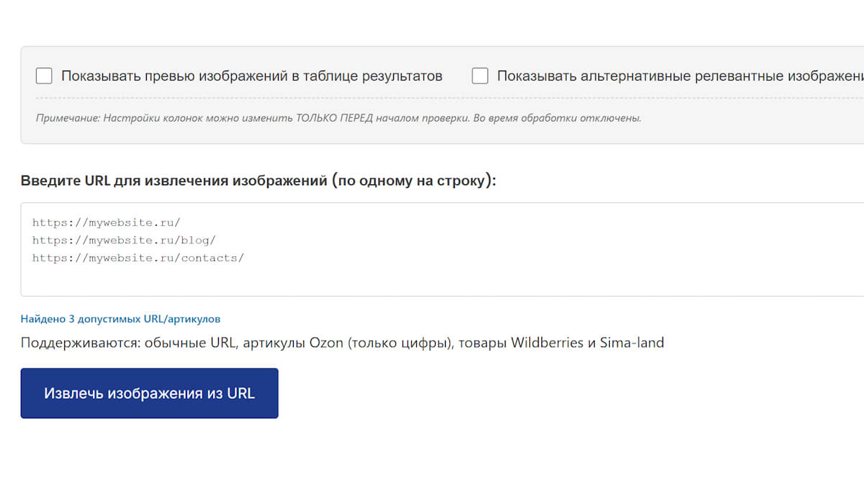The height and width of the screenshot is (504, 864).
Task: Click the word 'Wildberries' in the supported sources text
Action: [x=546, y=343]
